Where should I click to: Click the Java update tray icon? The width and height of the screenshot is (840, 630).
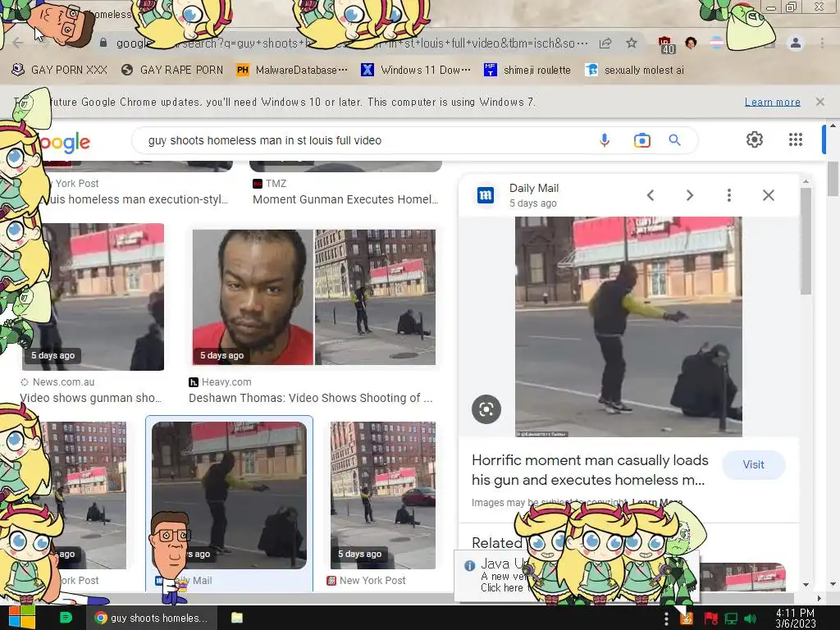tap(686, 619)
